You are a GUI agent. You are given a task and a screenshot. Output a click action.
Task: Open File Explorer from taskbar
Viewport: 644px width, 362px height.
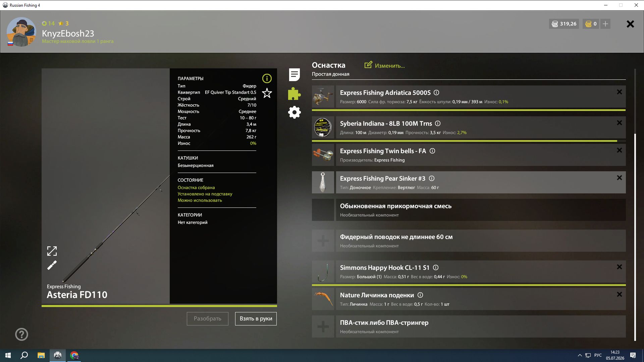pos(41,355)
